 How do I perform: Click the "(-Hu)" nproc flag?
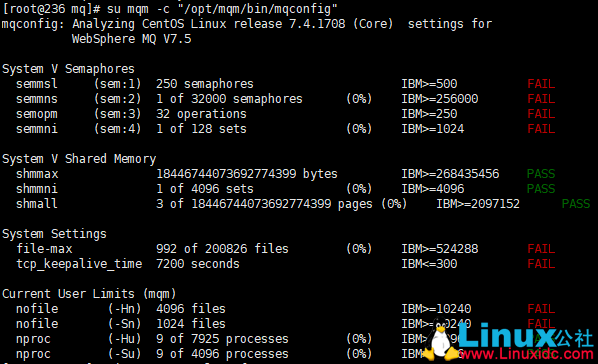(x=124, y=339)
